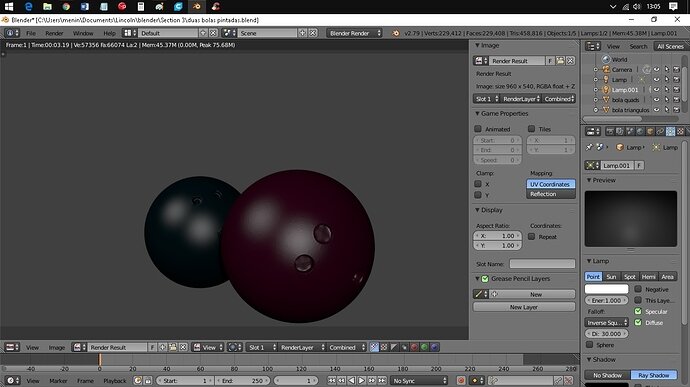
Task: Pin the properties context
Action: [589, 147]
